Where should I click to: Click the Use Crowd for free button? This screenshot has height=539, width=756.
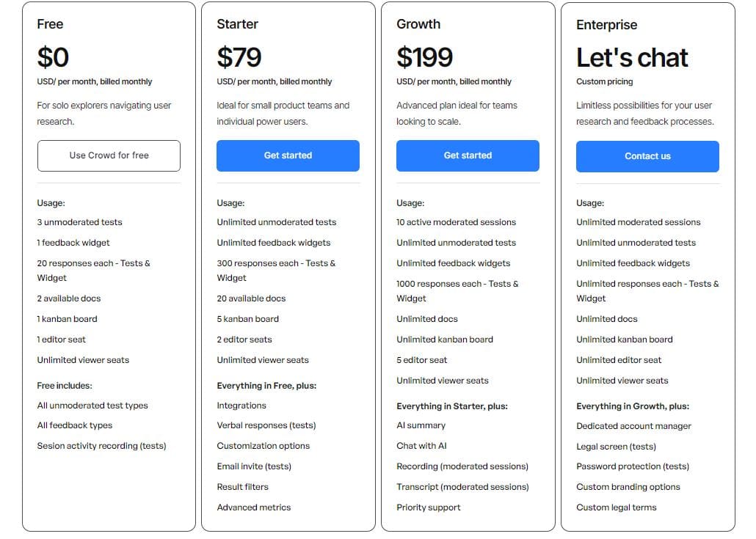(x=109, y=155)
